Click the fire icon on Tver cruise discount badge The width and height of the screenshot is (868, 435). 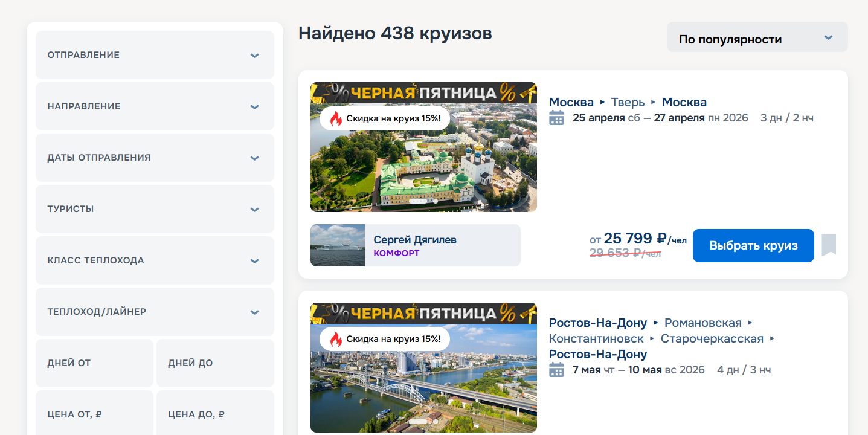click(x=335, y=119)
